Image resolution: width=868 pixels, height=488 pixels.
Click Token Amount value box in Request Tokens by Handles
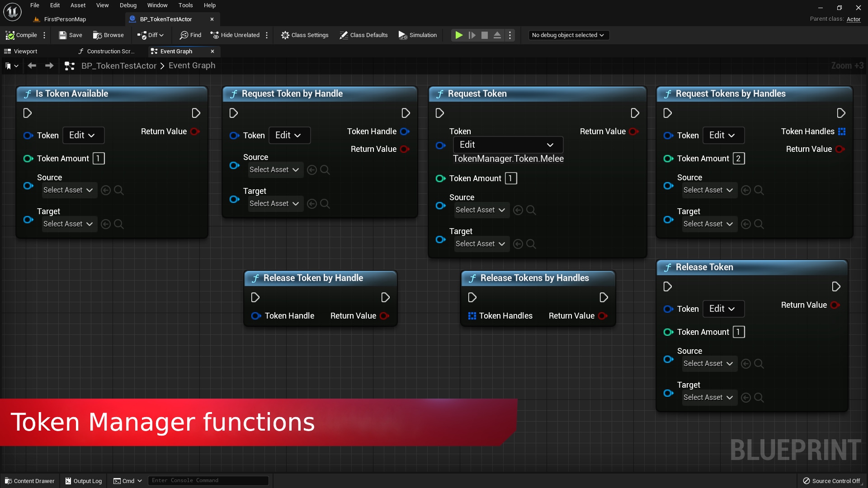tap(738, 159)
